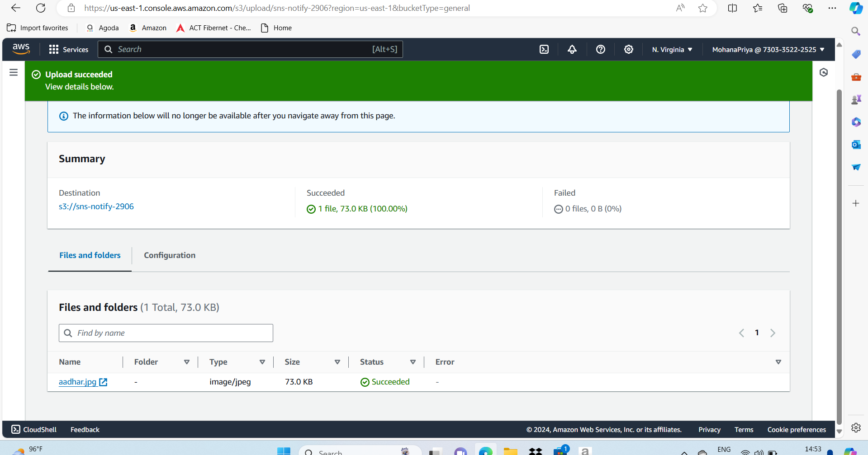
Task: Open the sidebar Outlook icon
Action: click(856, 145)
